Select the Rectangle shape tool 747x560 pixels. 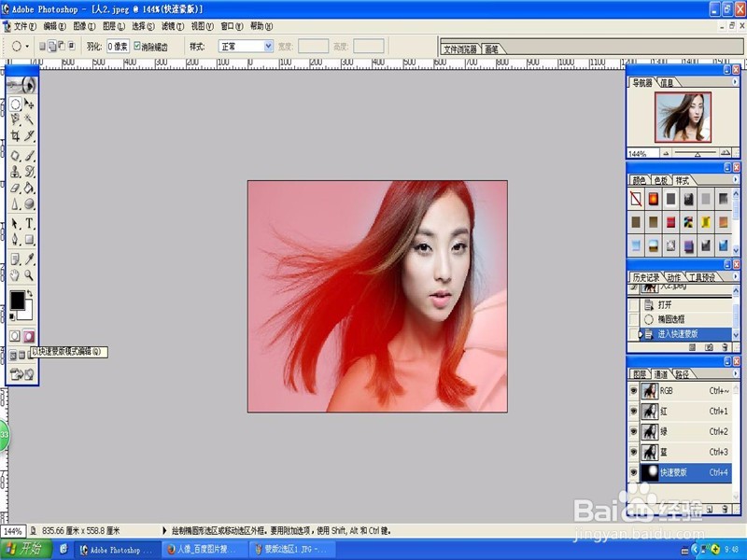click(29, 239)
